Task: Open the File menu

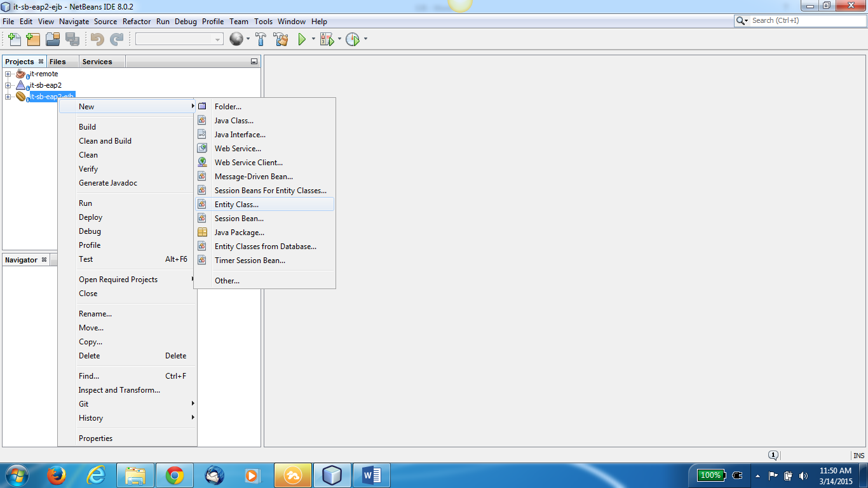Action: 8,21
